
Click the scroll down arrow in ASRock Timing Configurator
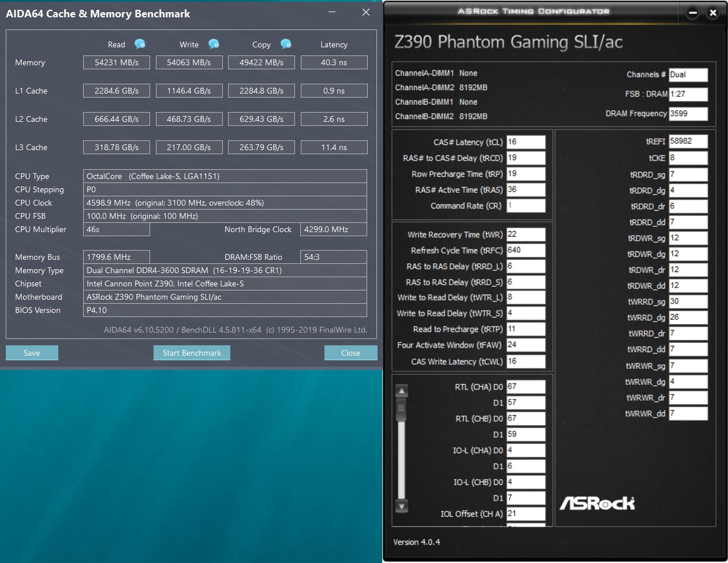402,506
